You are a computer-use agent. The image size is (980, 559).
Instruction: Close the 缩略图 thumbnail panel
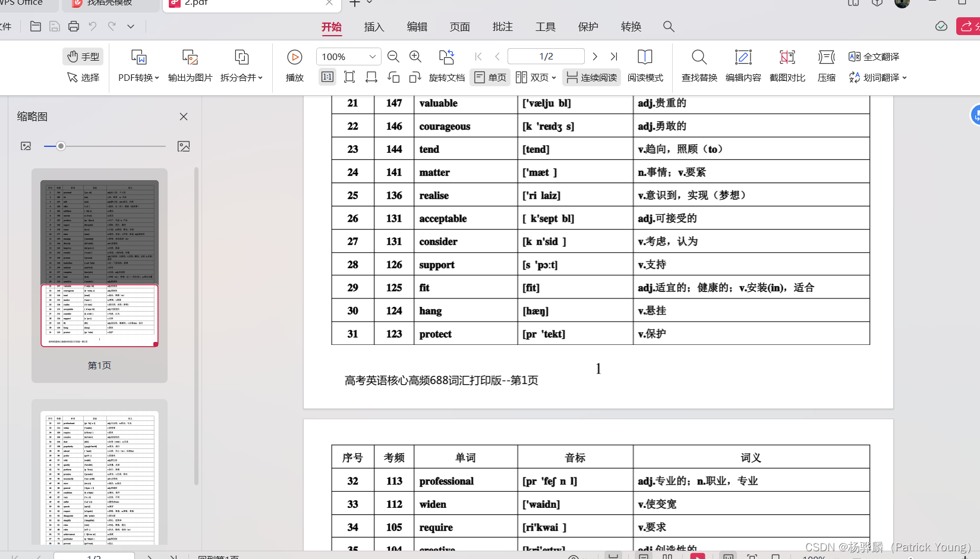pyautogui.click(x=184, y=117)
